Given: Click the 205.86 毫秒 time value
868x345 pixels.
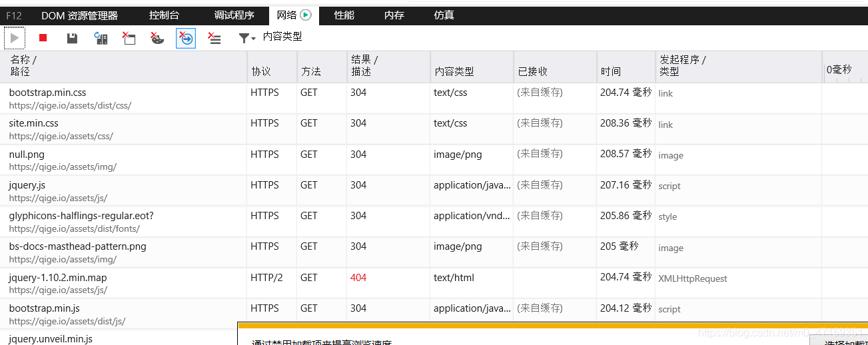Looking at the screenshot, I should pos(626,215).
